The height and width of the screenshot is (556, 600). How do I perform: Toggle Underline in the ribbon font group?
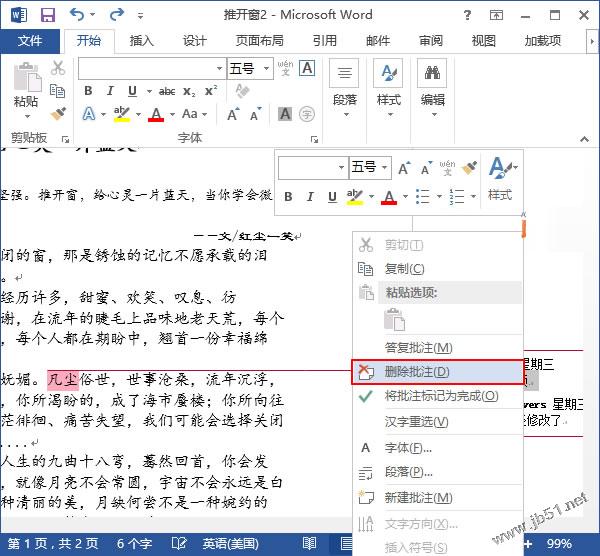click(x=132, y=91)
